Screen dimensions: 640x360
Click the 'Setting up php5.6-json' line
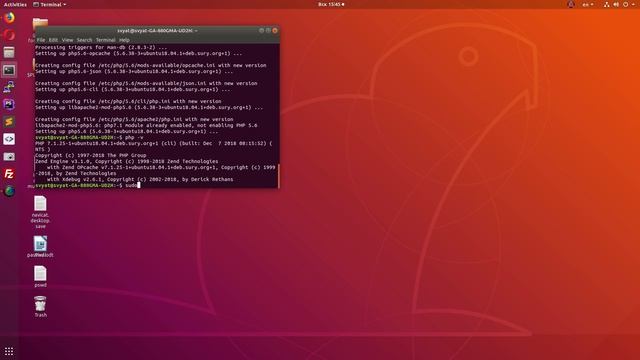pyautogui.click(x=134, y=71)
